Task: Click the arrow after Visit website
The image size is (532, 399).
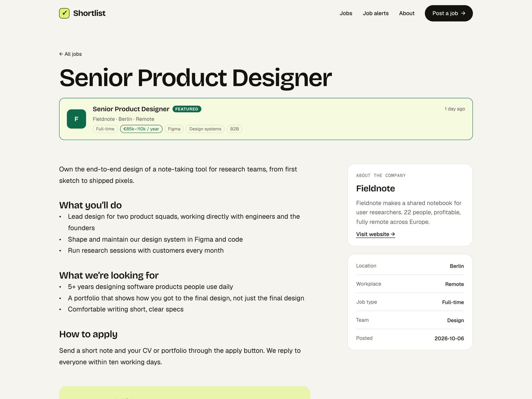Action: [393, 234]
